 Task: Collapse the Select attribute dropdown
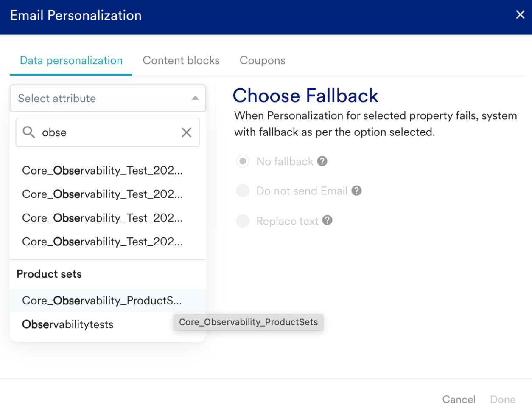[195, 98]
